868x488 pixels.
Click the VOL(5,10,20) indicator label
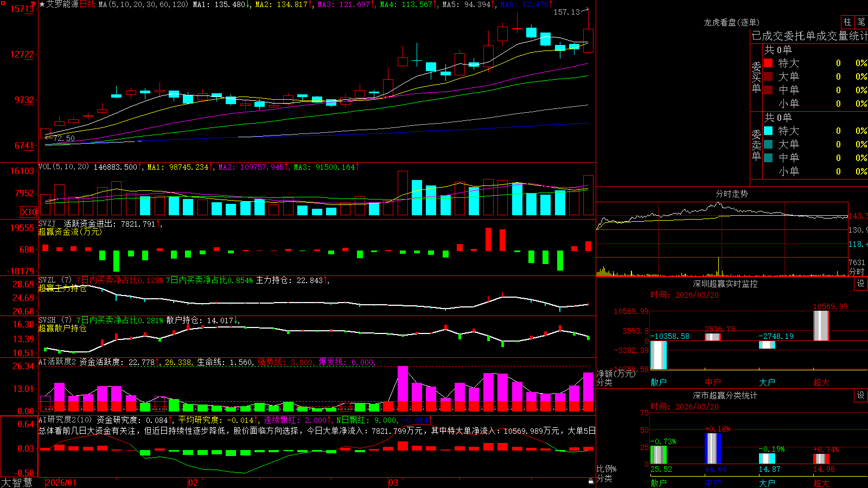click(63, 167)
